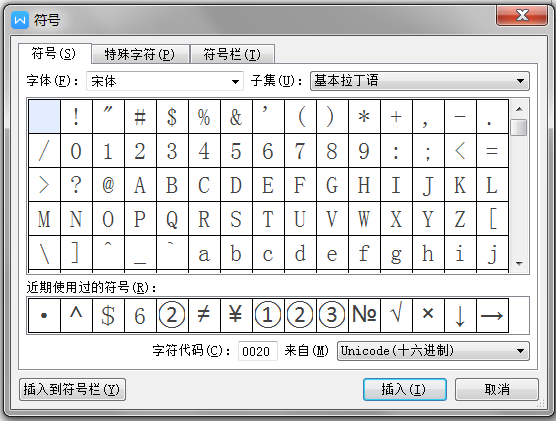Select the backslash symbol in grid
This screenshot has height=421, width=556.
point(44,253)
